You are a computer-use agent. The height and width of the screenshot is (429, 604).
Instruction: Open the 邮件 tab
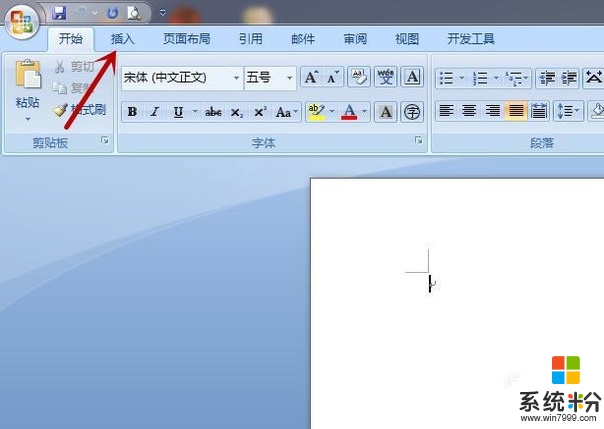tap(303, 39)
